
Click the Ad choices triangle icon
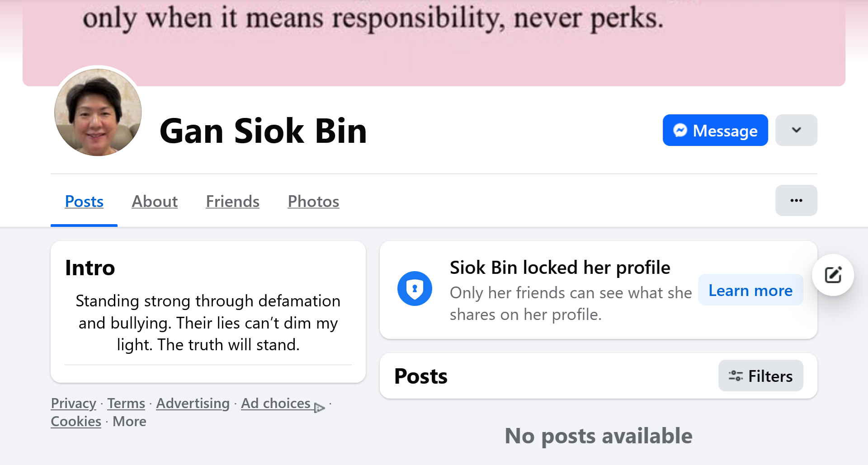coord(320,408)
